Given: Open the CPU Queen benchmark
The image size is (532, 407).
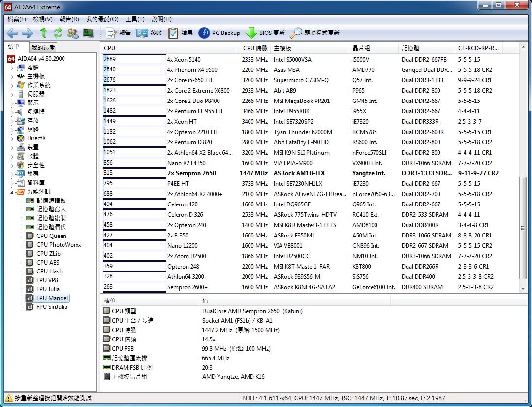Looking at the screenshot, I should [x=51, y=236].
